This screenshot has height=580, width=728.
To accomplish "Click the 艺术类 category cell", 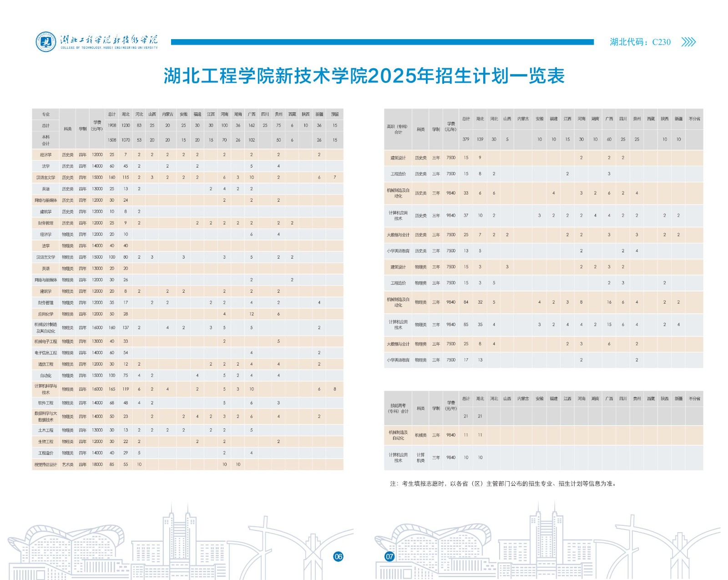I will click(x=68, y=464).
